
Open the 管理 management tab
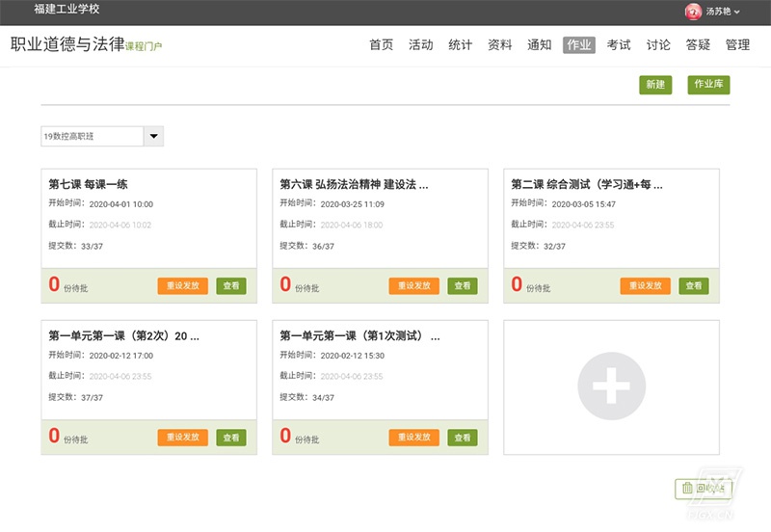pos(737,44)
